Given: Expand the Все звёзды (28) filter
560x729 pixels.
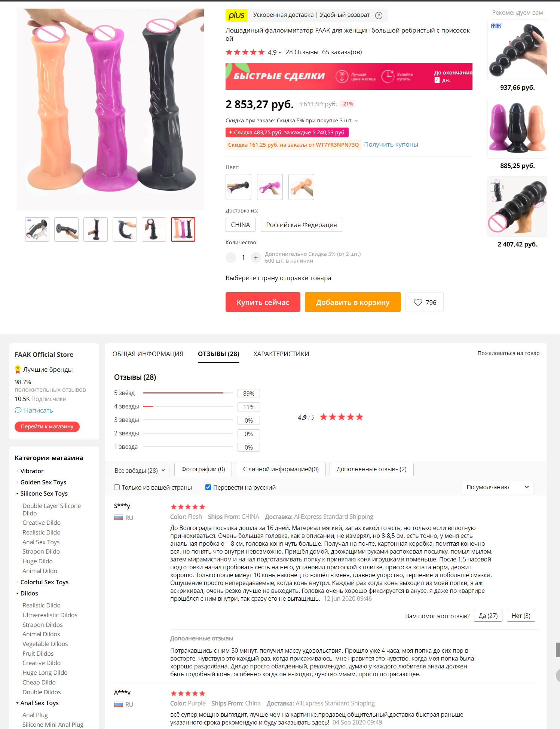Looking at the screenshot, I should pos(140,471).
